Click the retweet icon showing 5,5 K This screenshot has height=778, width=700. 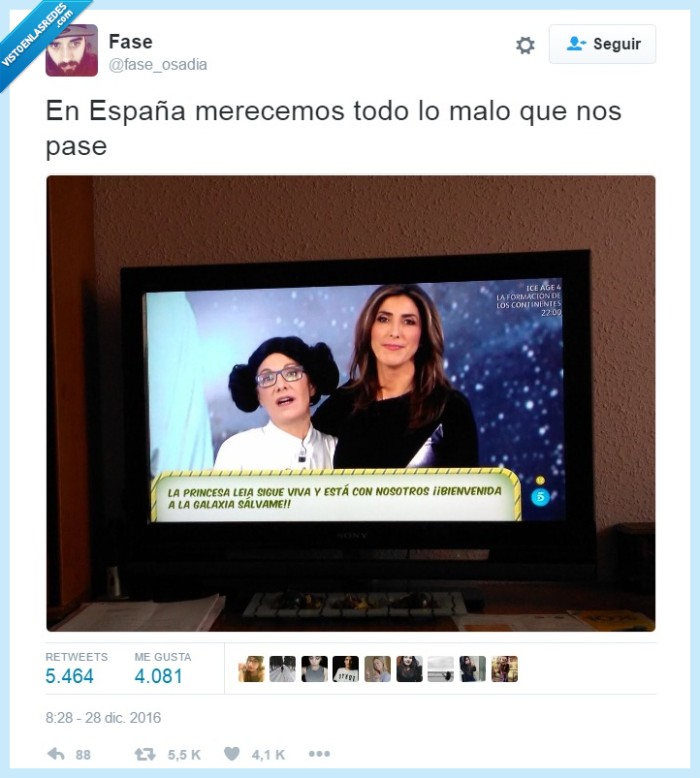pyautogui.click(x=145, y=754)
